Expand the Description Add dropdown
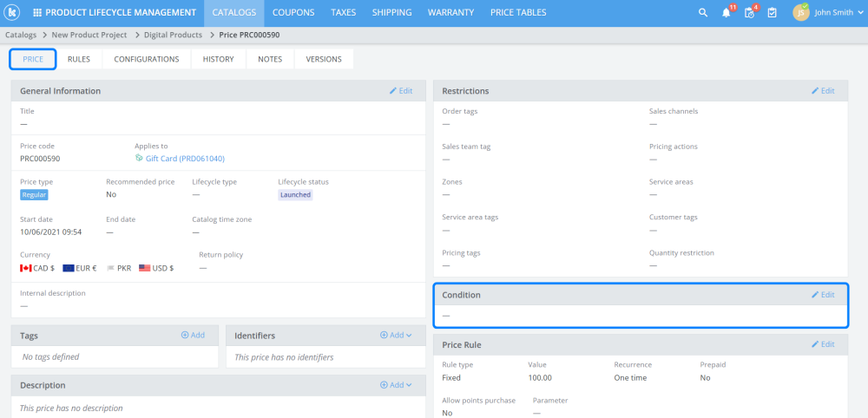 pos(396,385)
